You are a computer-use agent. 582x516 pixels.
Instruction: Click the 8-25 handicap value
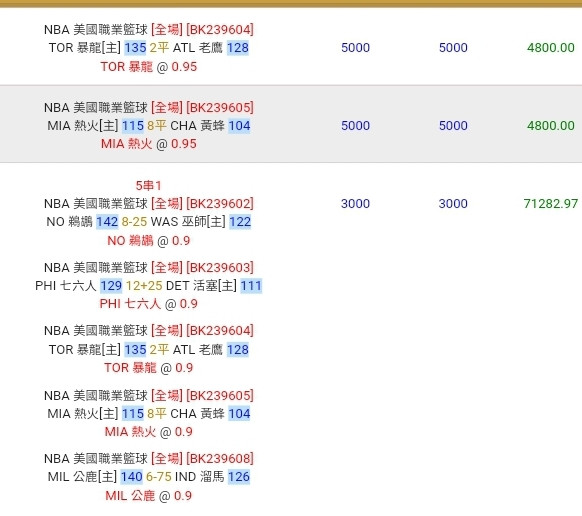tap(134, 222)
